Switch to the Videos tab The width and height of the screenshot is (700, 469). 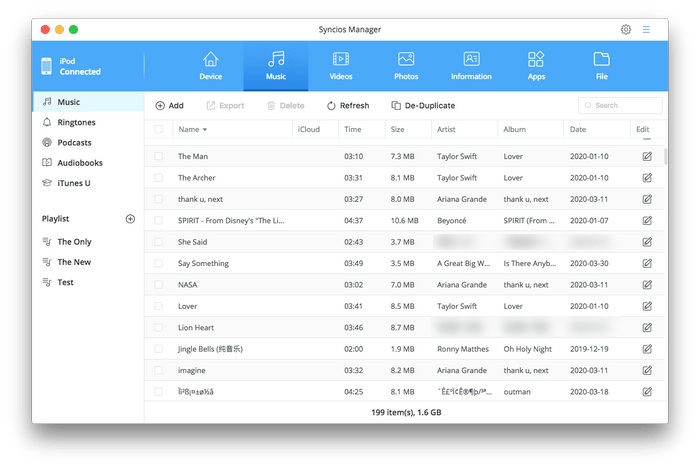pos(341,66)
